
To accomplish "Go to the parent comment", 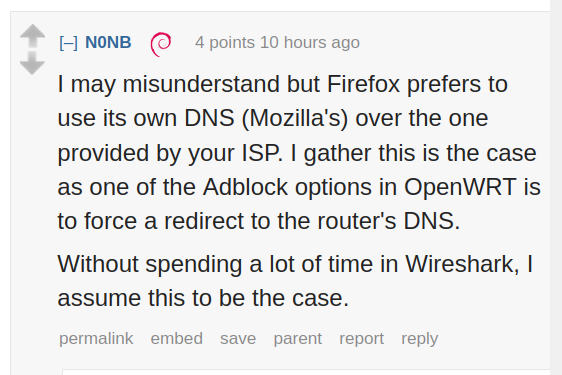I will 297,339.
